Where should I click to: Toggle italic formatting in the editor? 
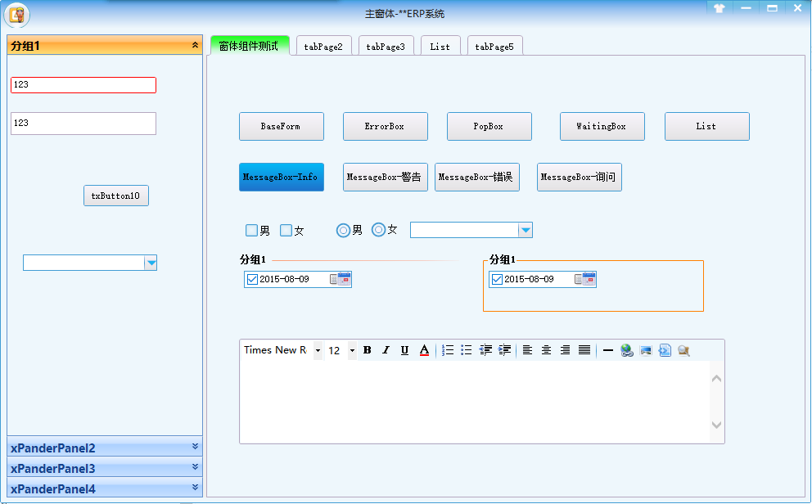pos(386,350)
